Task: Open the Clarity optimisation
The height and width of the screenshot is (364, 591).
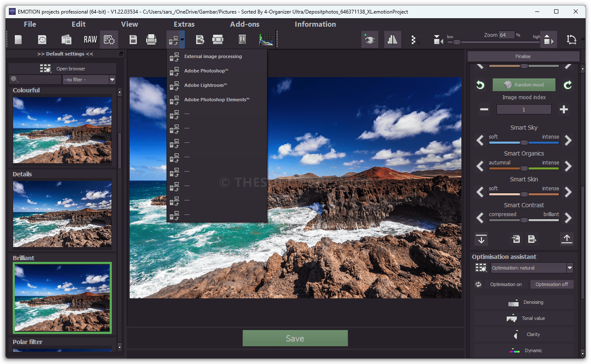Action: [x=524, y=334]
